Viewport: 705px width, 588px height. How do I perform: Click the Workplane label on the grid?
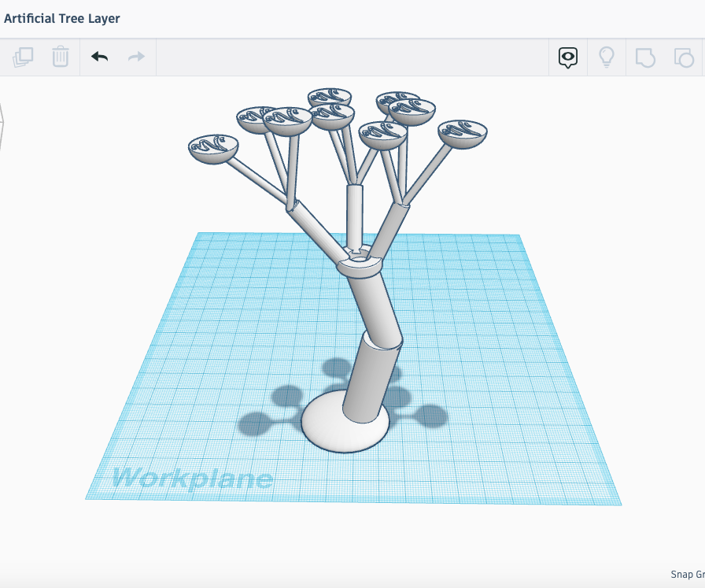pos(192,478)
